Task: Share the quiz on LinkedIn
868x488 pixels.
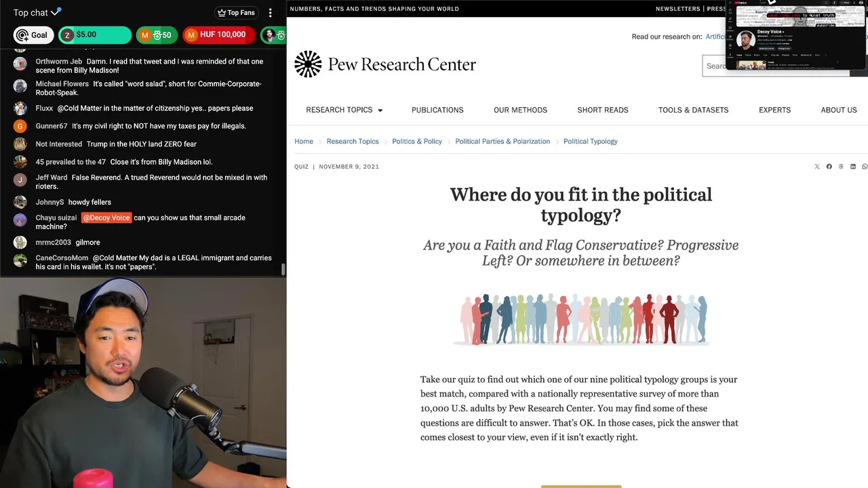Action: tap(853, 167)
